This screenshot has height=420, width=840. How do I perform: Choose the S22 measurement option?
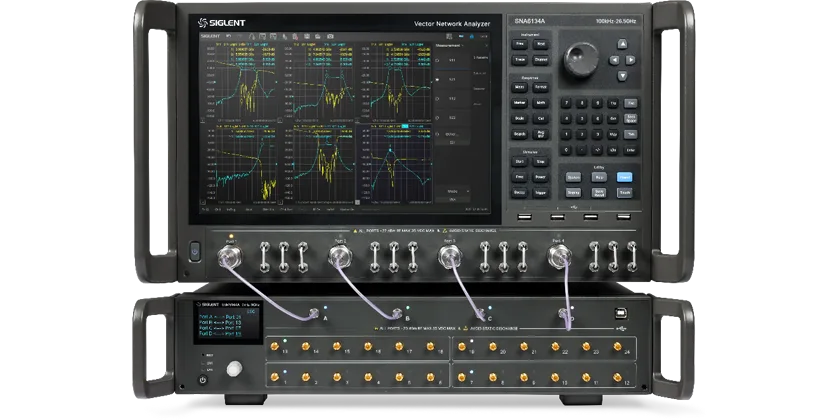click(452, 117)
